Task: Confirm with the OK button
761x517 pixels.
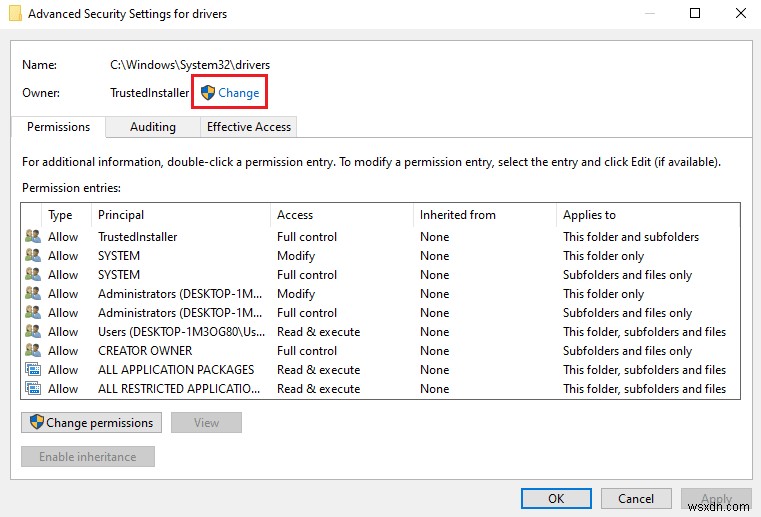Action: tap(556, 499)
